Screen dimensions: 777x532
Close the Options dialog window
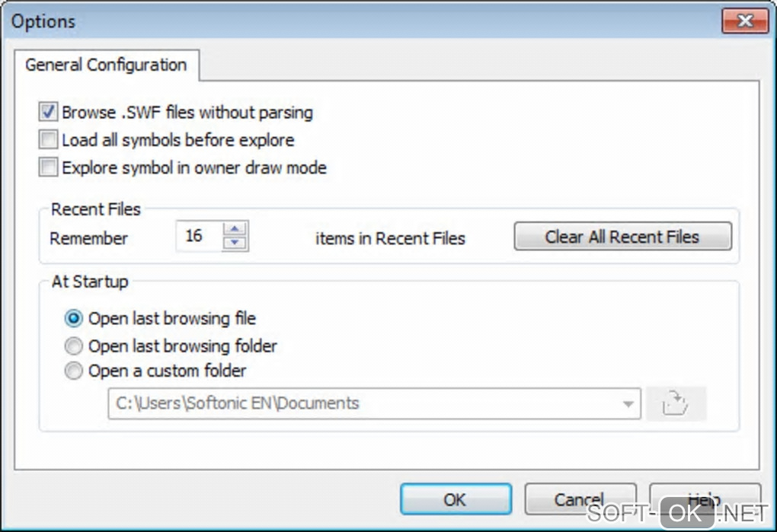click(745, 21)
